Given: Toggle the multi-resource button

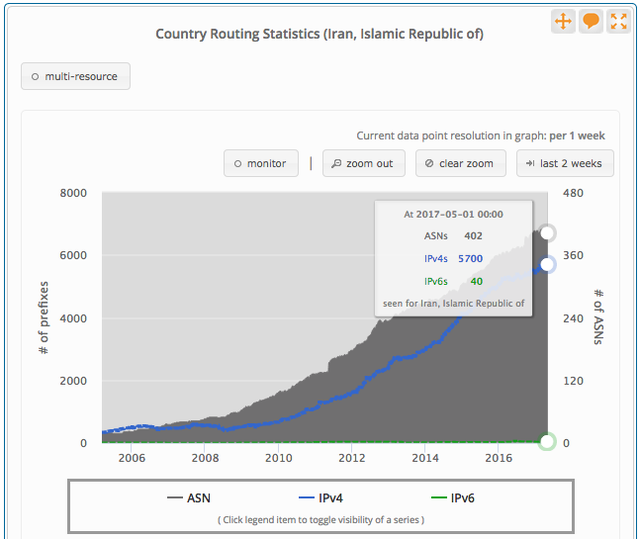Looking at the screenshot, I should pyautogui.click(x=76, y=76).
